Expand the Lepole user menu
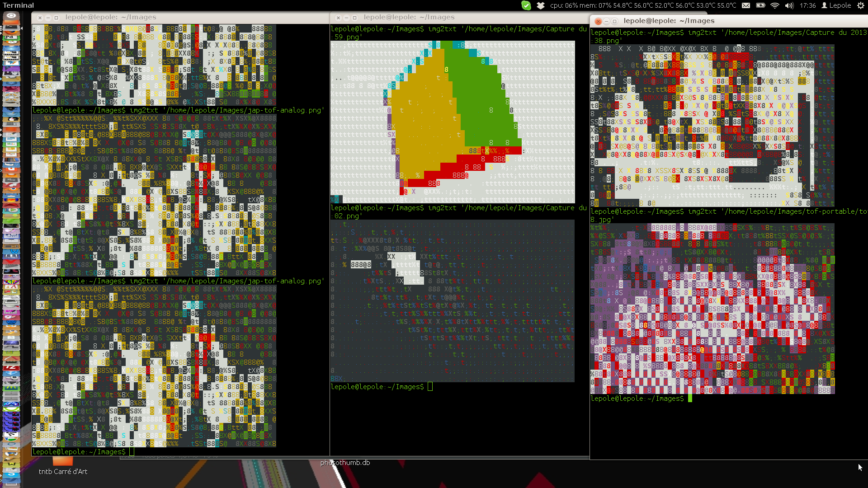The width and height of the screenshot is (868, 488). click(x=836, y=5)
